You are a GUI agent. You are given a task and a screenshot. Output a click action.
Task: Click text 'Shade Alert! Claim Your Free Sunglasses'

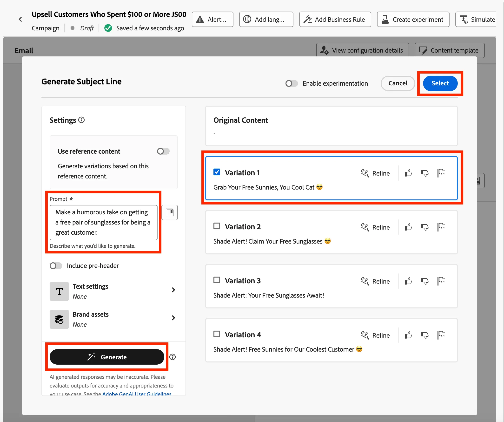[x=268, y=241]
